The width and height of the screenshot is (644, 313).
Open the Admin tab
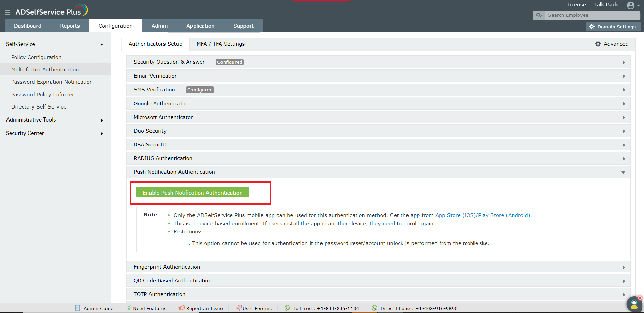point(159,26)
